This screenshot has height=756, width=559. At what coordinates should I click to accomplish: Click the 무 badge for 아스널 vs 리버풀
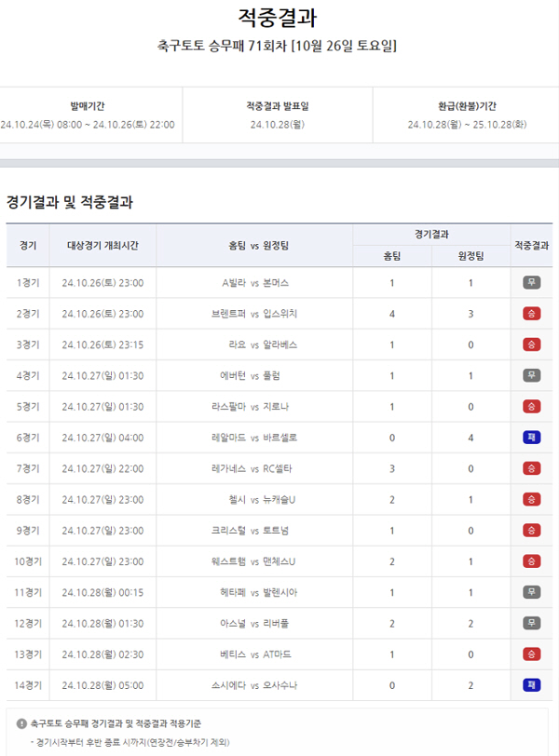click(x=531, y=623)
